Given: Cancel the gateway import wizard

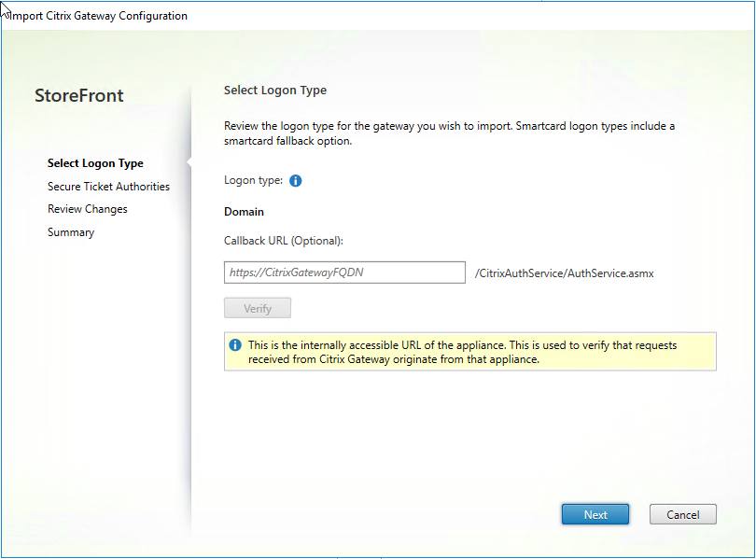Looking at the screenshot, I should click(682, 514).
